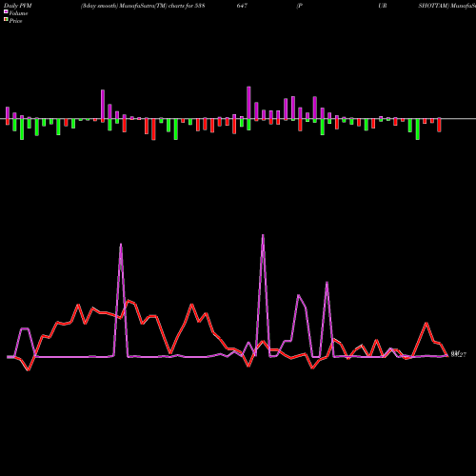476x476 pixels.
Task: Click the '(3day smooth) MunafaSutra(TM) charts for 538' text
Action: point(143,6)
